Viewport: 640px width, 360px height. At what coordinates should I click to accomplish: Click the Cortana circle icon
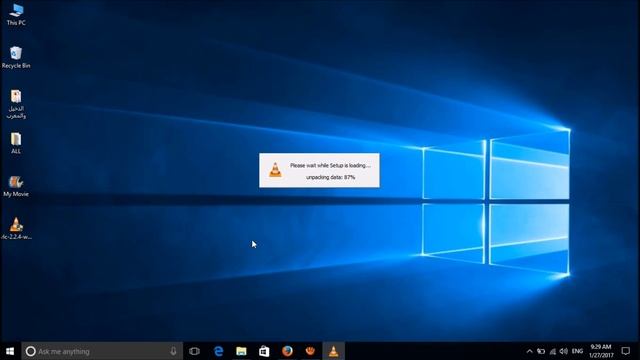(x=31, y=351)
